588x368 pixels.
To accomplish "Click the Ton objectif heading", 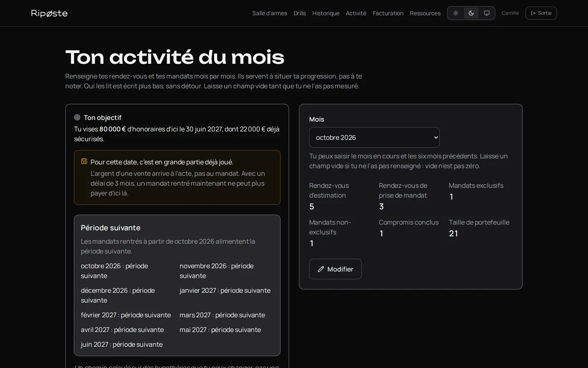I will click(102, 118).
